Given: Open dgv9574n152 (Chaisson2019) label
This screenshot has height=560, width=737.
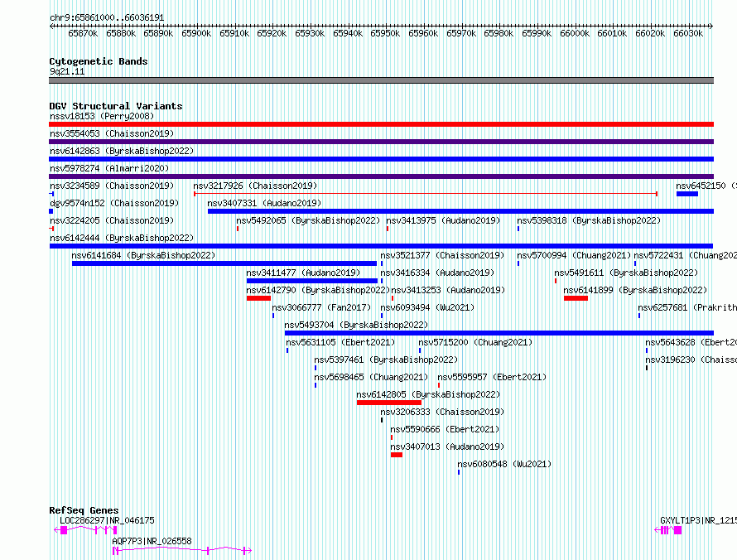Looking at the screenshot, I should [114, 203].
